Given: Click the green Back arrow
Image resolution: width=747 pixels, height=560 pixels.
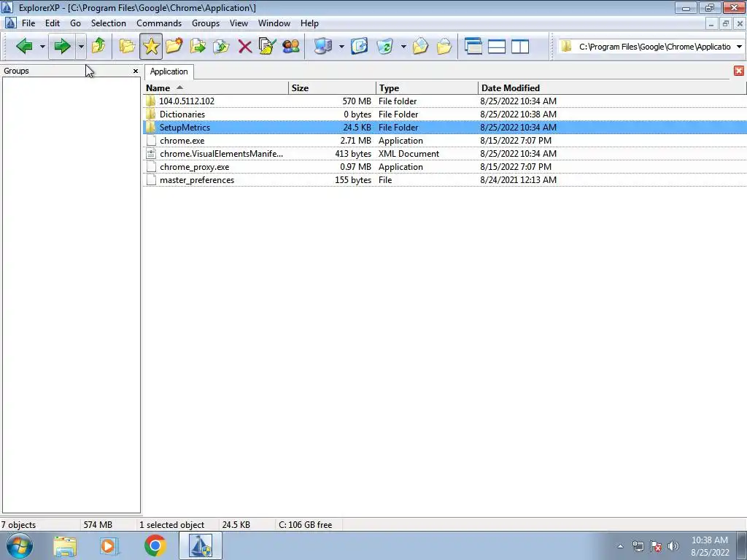Looking at the screenshot, I should (x=24, y=46).
